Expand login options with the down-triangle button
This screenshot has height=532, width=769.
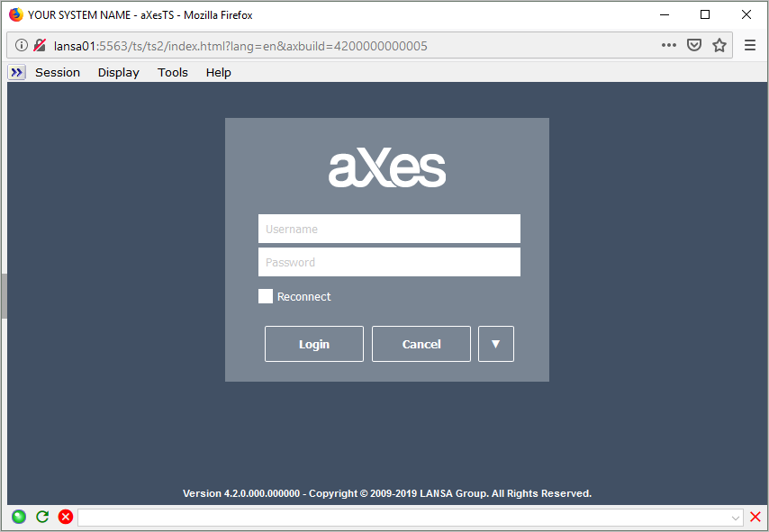click(x=496, y=344)
